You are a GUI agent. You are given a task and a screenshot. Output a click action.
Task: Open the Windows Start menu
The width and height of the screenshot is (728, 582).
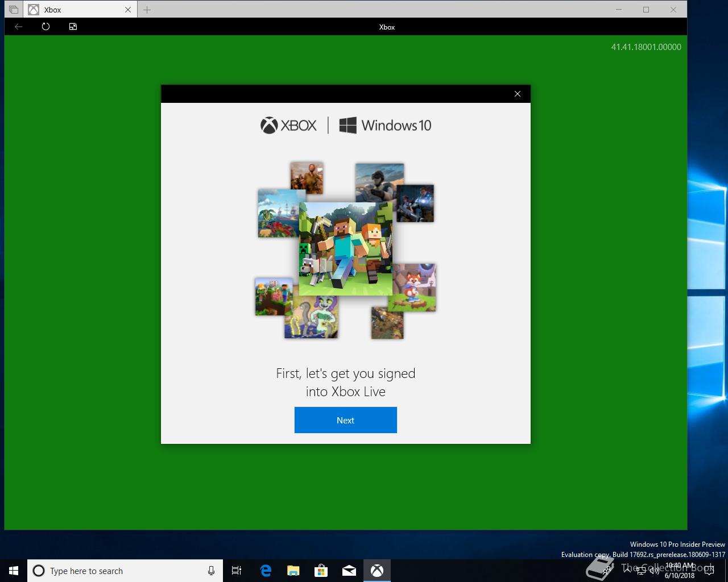tap(14, 571)
